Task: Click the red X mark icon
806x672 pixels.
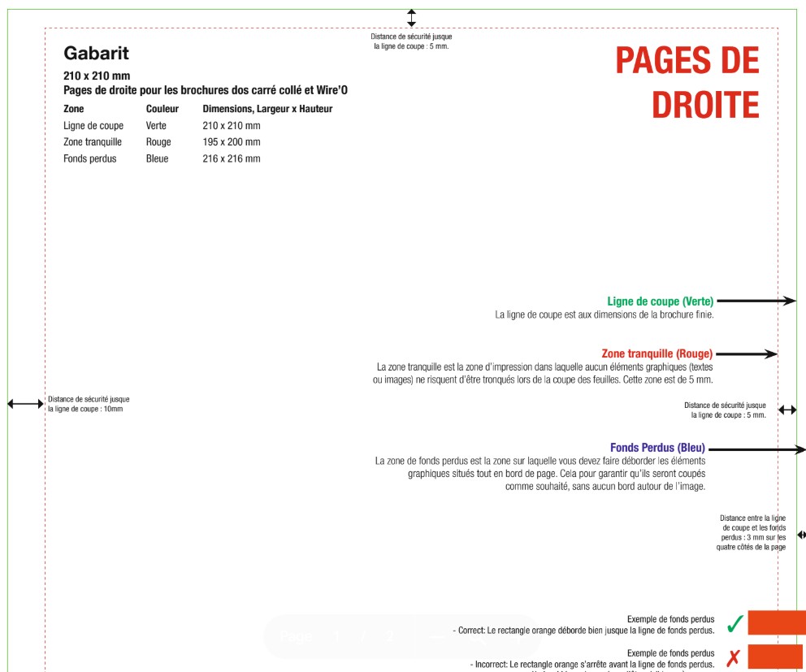Action: pyautogui.click(x=734, y=657)
